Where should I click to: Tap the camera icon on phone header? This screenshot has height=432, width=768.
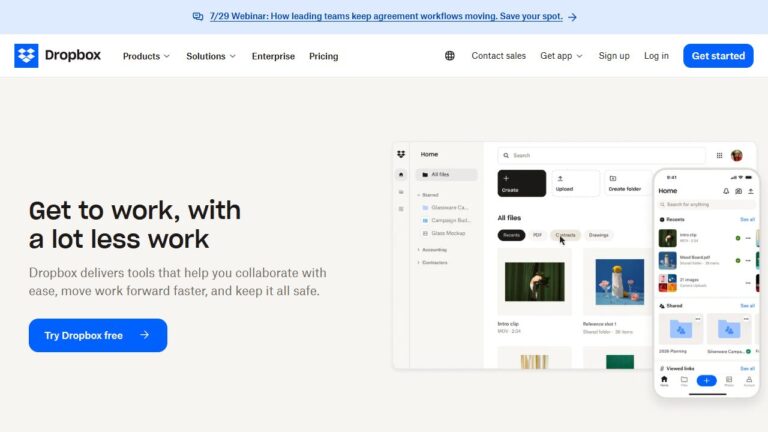(739, 191)
